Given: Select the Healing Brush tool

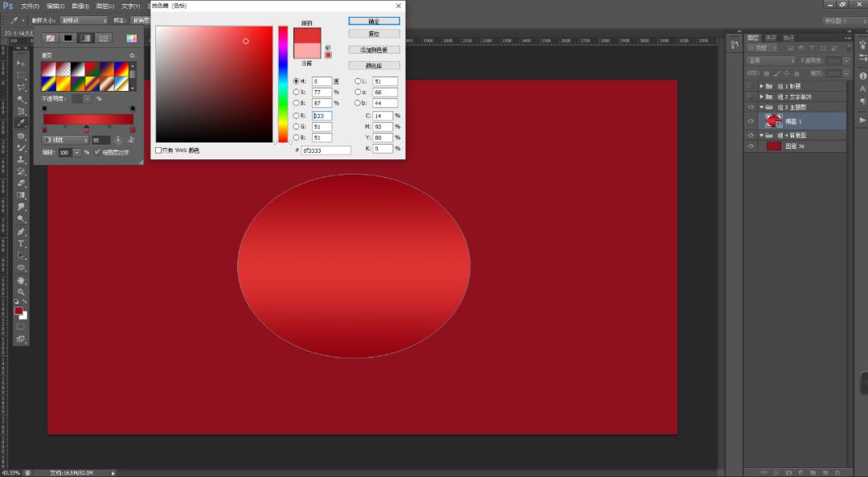Looking at the screenshot, I should click(21, 135).
